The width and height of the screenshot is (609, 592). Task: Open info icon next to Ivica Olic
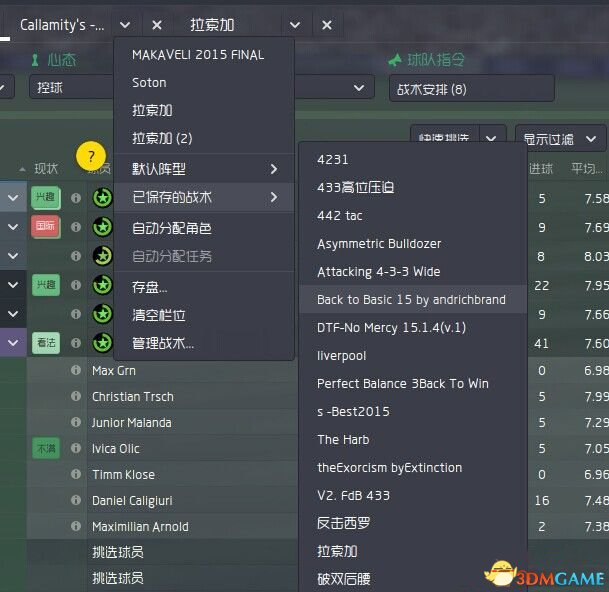(x=76, y=448)
